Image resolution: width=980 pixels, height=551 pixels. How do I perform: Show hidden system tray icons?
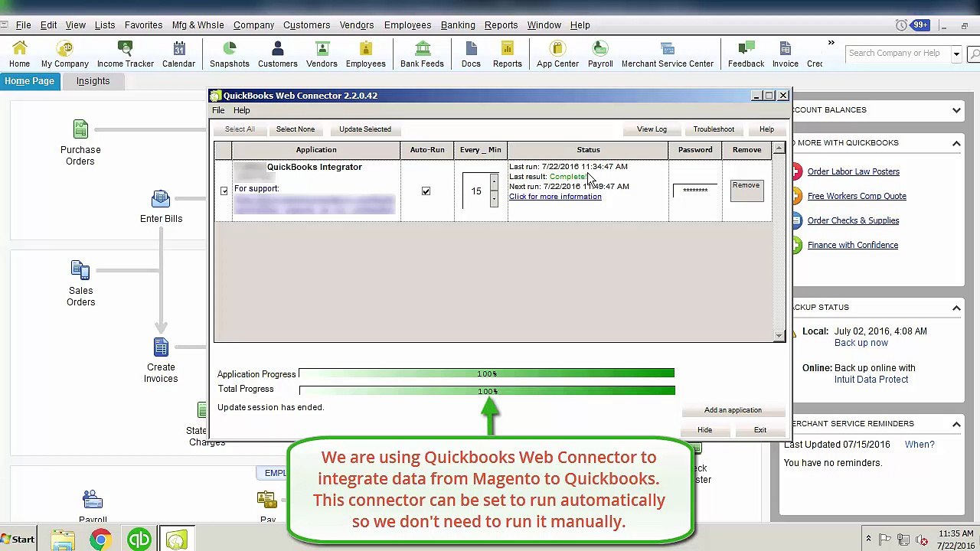pyautogui.click(x=868, y=540)
